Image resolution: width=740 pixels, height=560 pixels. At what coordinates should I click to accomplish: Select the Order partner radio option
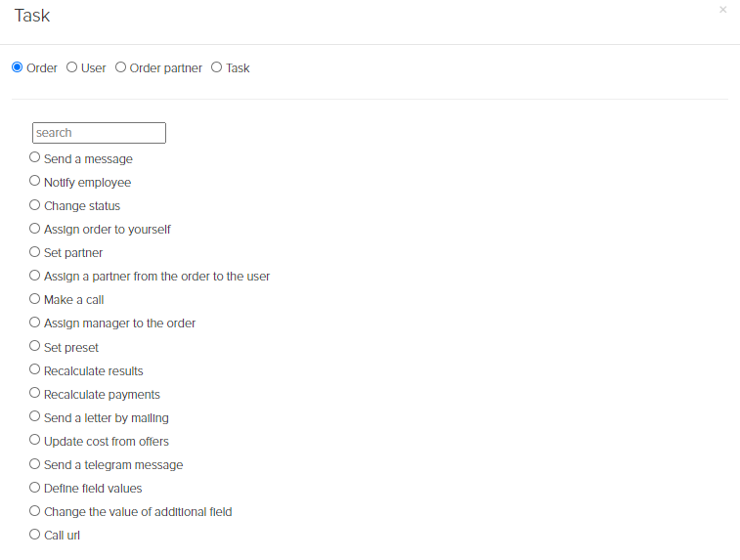(120, 67)
